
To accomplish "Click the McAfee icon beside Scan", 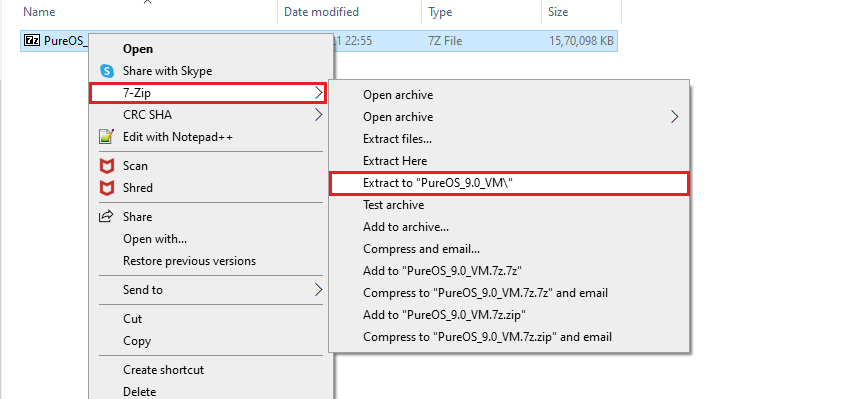I will tap(107, 166).
